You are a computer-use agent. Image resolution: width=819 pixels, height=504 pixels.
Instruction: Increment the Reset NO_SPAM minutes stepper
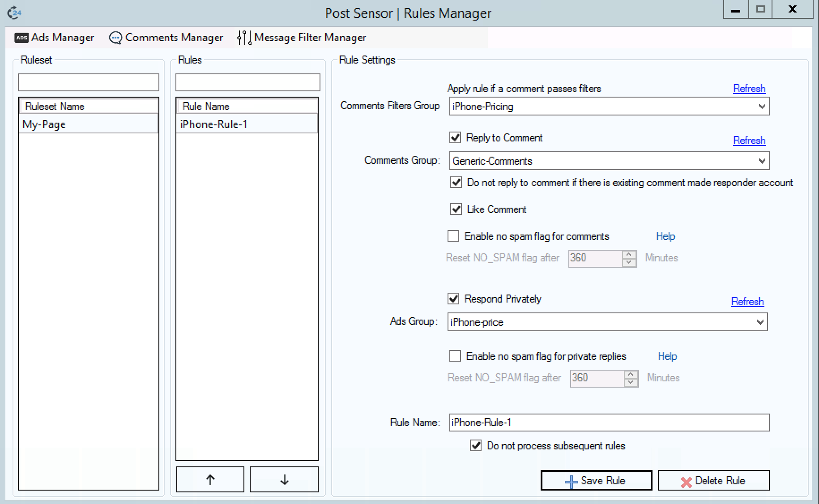tap(629, 255)
